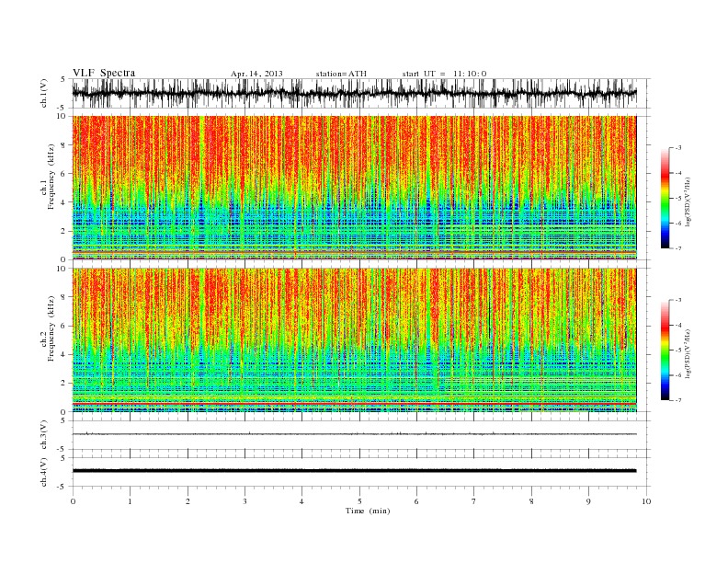Click the ch.1 spectrogram color bar

665,198
